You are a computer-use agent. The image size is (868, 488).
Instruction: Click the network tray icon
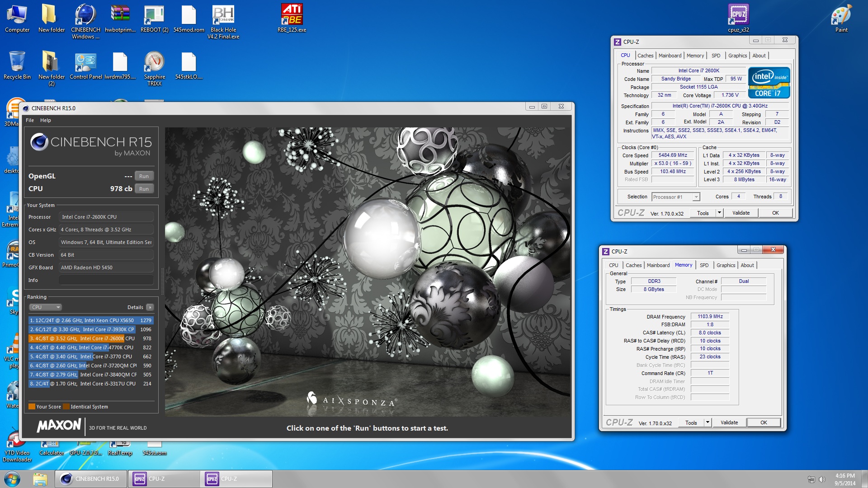click(x=811, y=479)
